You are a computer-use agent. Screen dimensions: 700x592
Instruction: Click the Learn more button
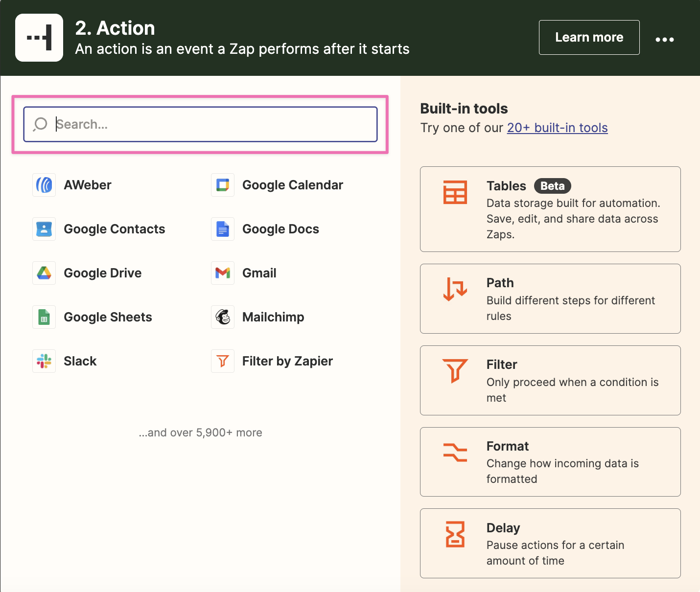[x=589, y=37]
